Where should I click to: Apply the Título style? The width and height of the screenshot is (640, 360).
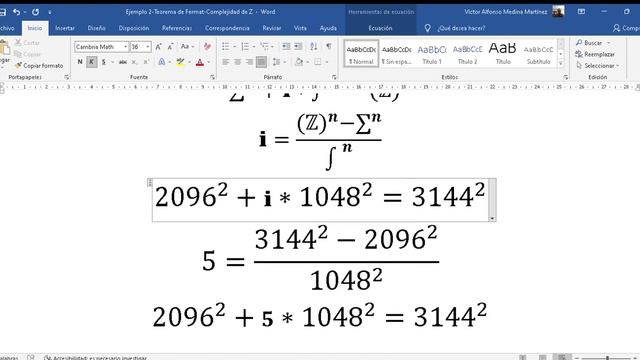(x=503, y=53)
